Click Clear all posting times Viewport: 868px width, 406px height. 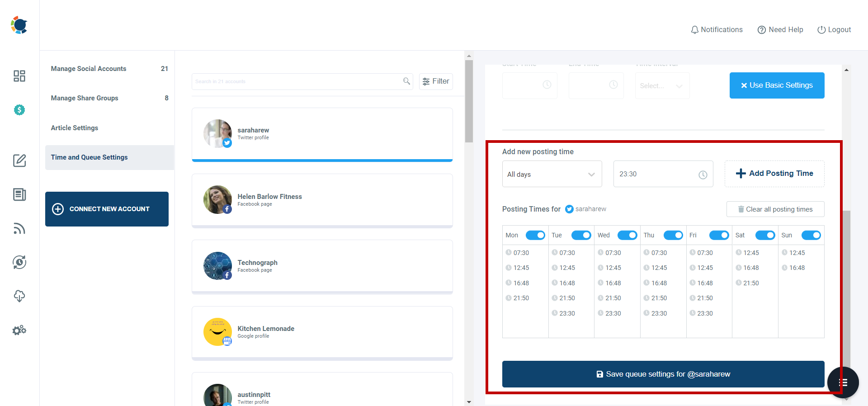(775, 209)
